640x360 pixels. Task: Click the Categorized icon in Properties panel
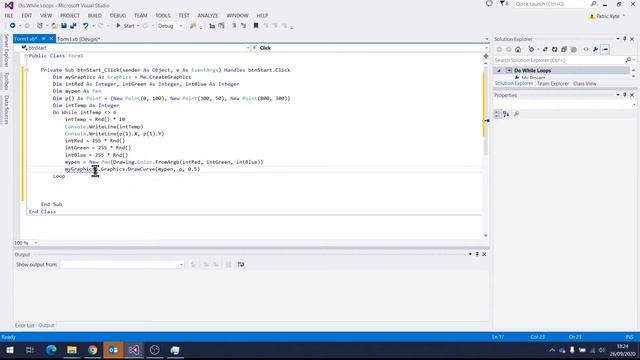[497, 114]
